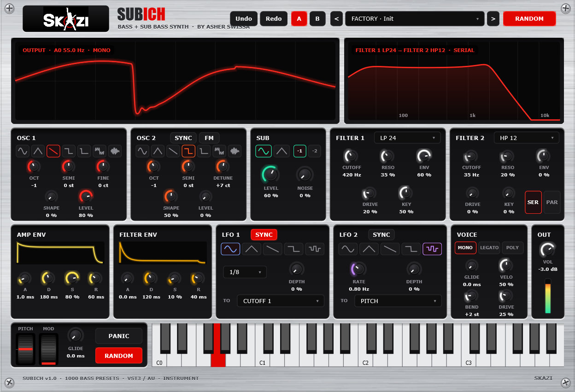The image size is (575, 392).
Task: Select the square shape for LFO 2
Action: (411, 249)
